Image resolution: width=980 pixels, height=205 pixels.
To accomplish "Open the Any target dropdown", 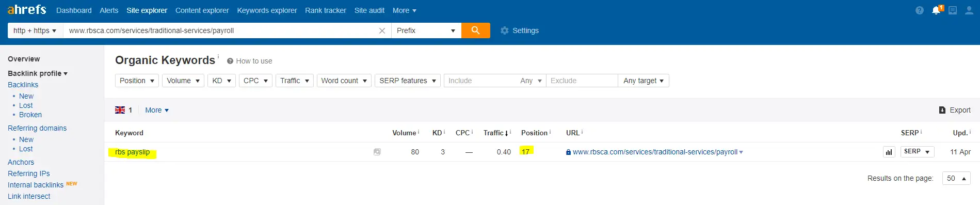I will click(644, 81).
